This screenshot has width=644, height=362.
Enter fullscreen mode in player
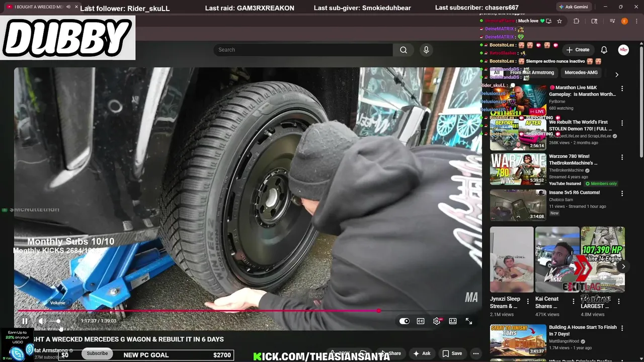point(469,321)
